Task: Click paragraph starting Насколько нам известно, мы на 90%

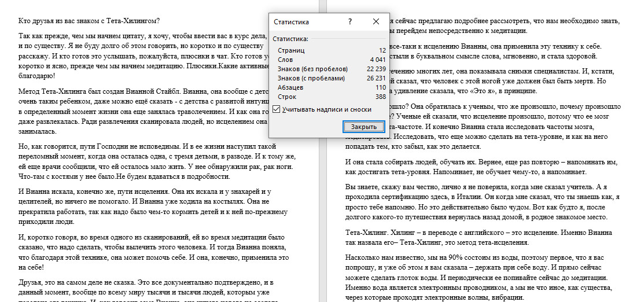Action: point(480,277)
